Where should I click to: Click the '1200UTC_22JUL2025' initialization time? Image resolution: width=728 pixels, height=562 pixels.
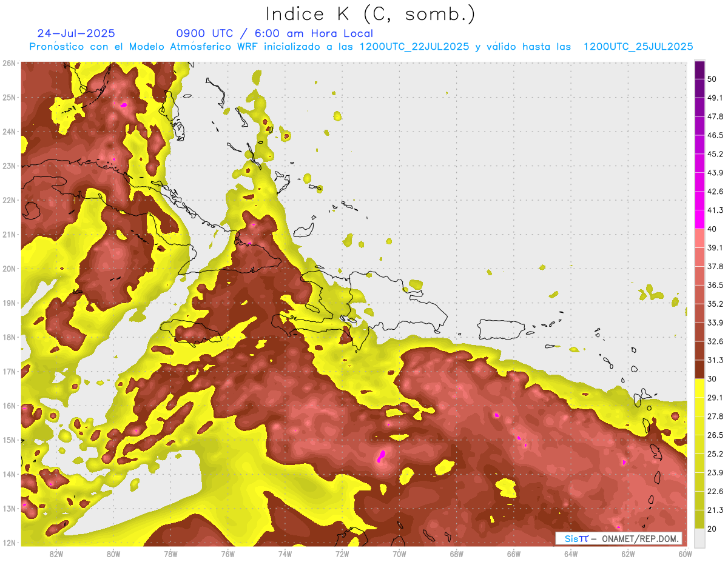(x=414, y=47)
